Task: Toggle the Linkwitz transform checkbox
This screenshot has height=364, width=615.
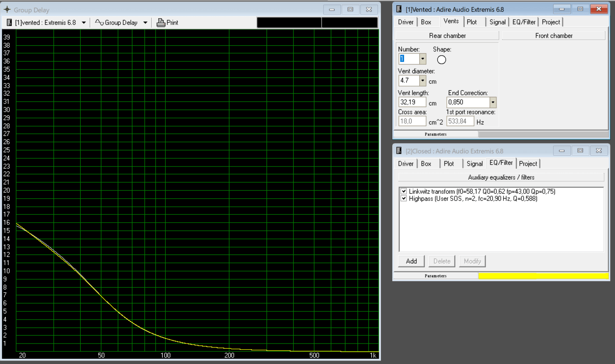Action: point(404,191)
